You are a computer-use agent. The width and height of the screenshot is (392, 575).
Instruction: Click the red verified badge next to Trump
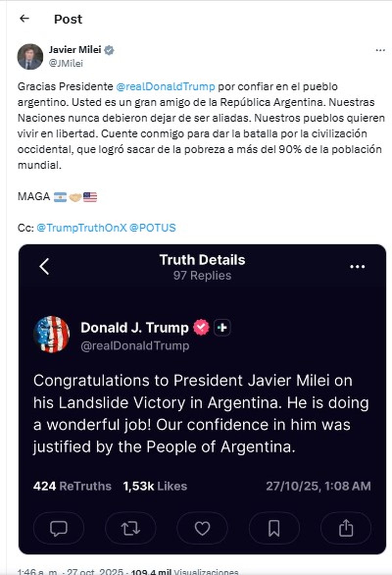coord(201,327)
